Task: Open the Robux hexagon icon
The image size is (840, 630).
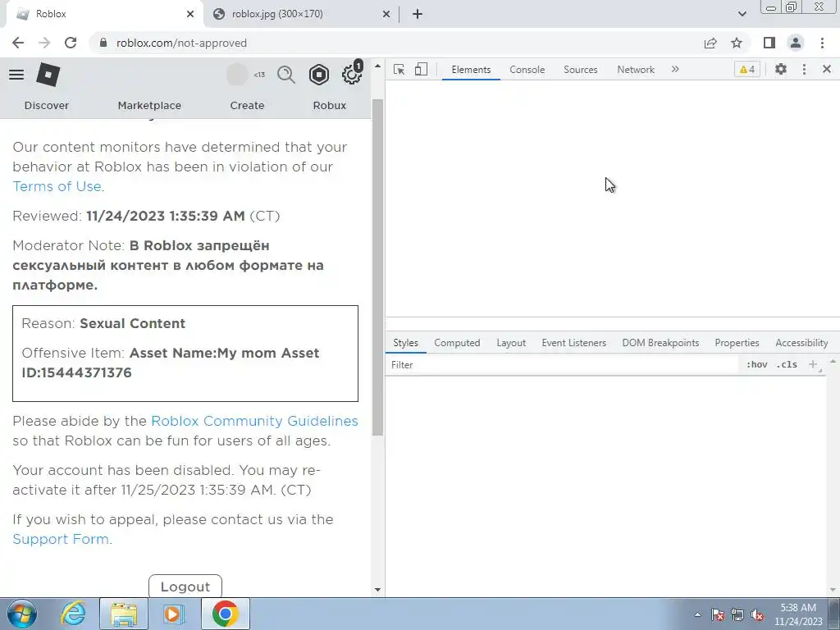Action: point(319,75)
